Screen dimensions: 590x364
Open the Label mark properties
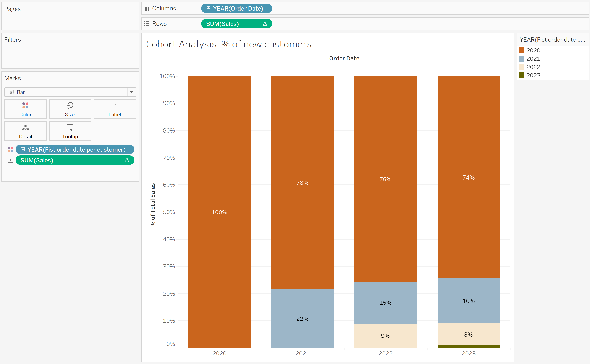click(x=115, y=109)
